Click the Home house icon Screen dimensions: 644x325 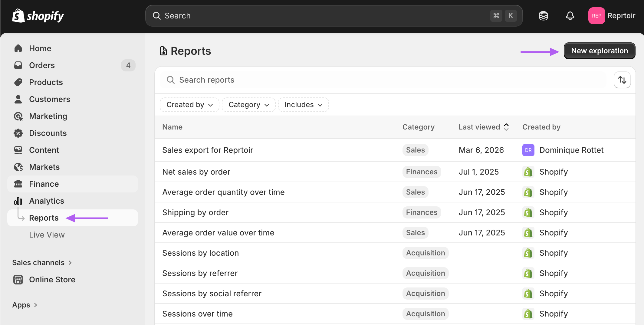tap(18, 48)
